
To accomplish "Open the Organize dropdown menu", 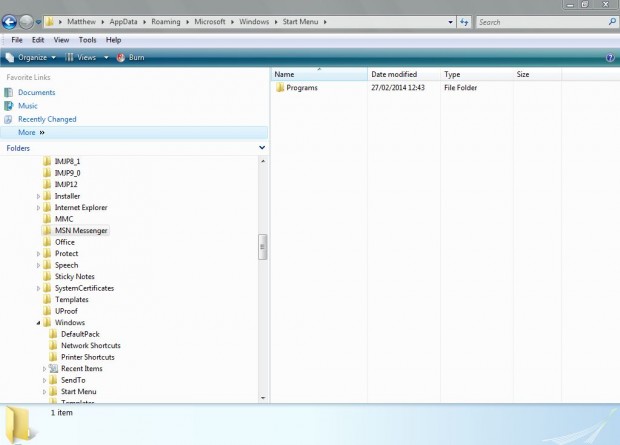I will point(31,58).
